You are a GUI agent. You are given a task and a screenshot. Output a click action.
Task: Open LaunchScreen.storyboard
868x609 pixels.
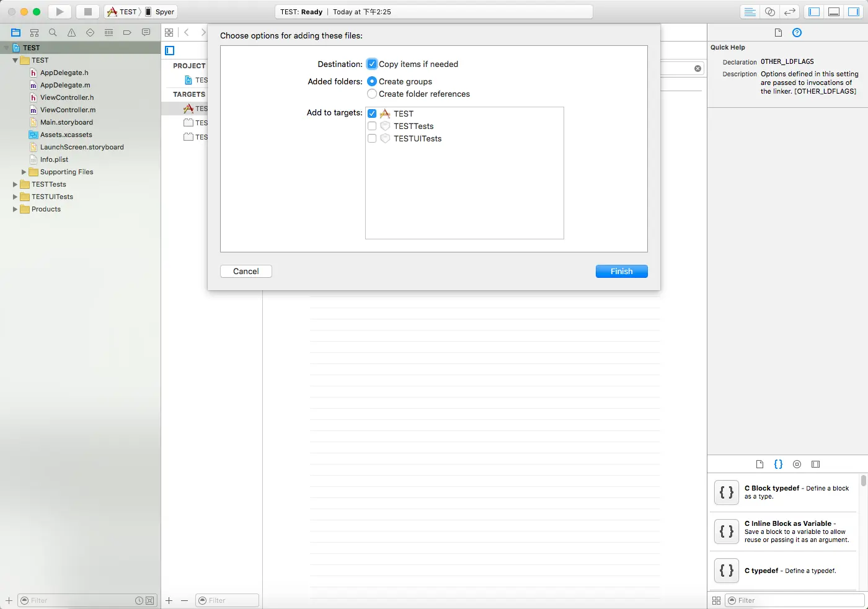click(x=82, y=147)
